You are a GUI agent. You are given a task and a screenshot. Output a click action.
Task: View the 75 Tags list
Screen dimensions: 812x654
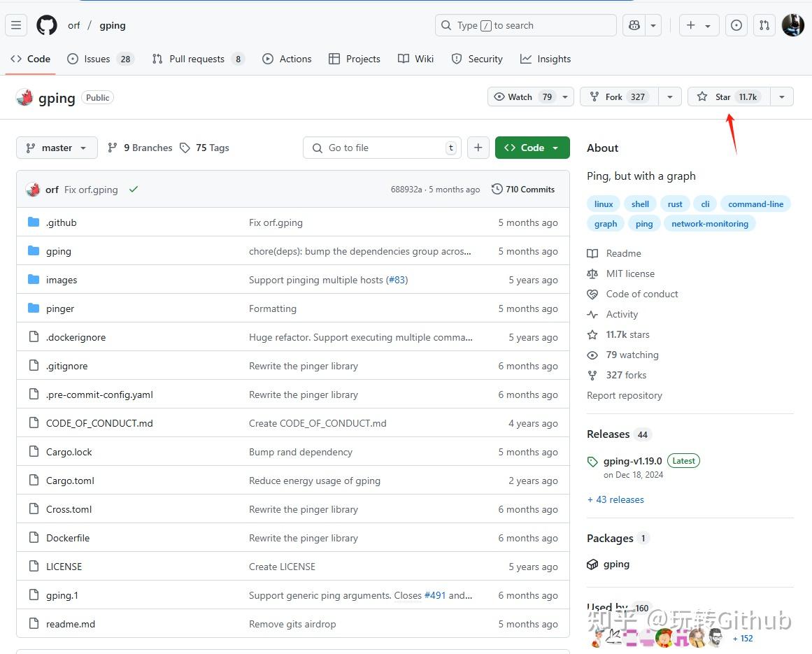pos(204,148)
